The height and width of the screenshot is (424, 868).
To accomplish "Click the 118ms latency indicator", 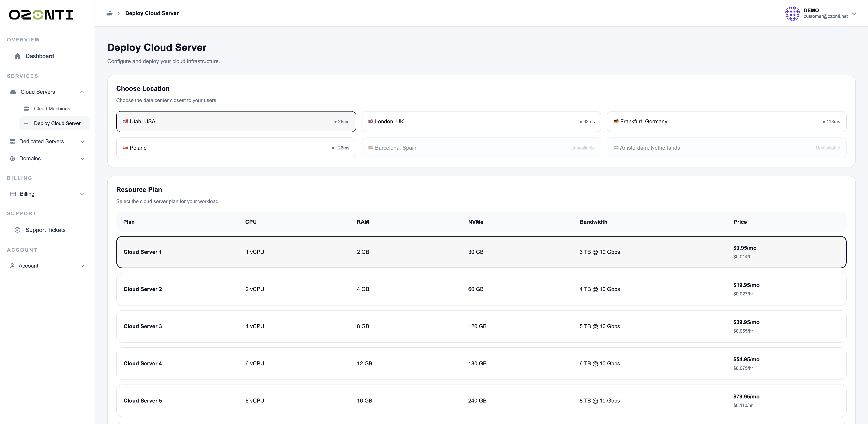I will 831,122.
